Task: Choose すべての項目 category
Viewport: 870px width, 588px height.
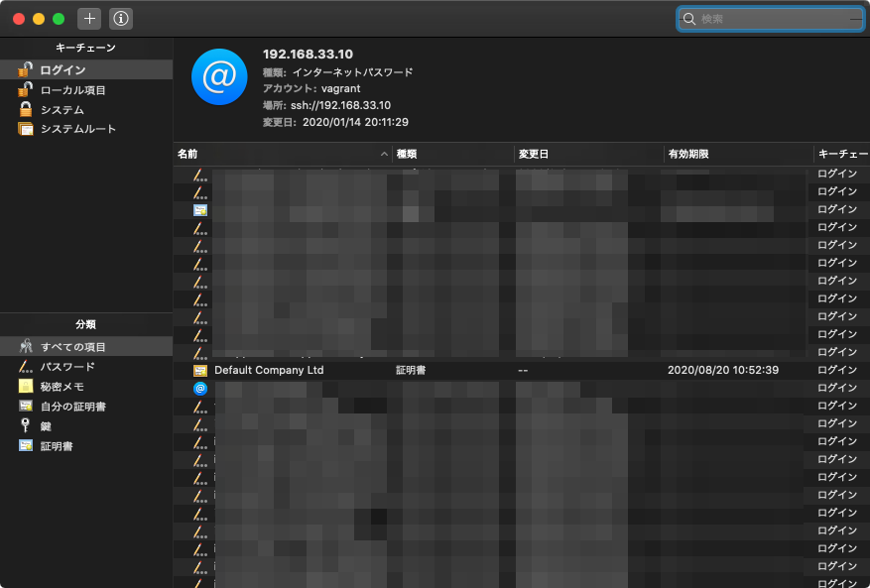Action: tap(86, 347)
